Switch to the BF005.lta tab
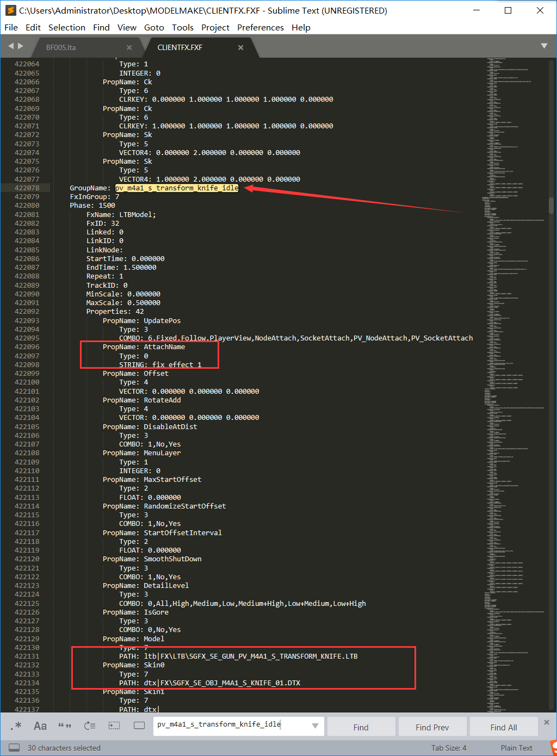 click(61, 47)
